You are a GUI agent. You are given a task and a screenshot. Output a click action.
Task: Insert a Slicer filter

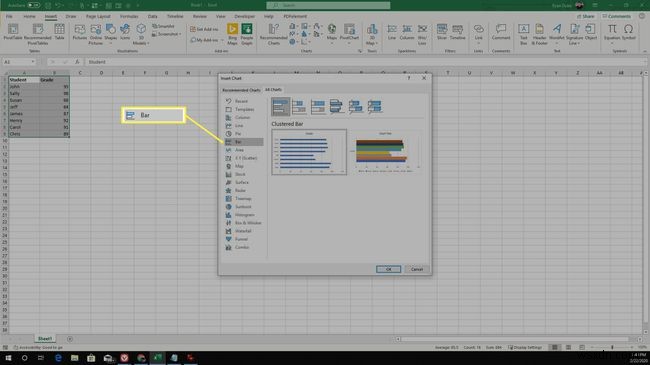click(442, 32)
